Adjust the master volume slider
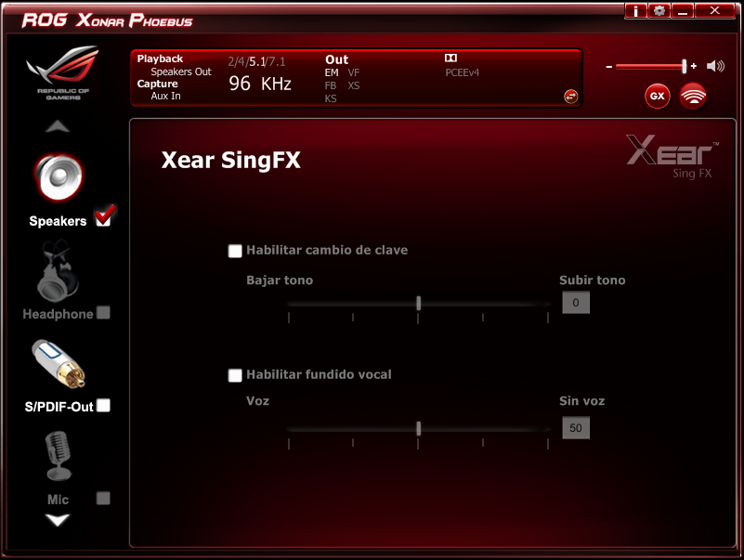The height and width of the screenshot is (560, 744). 650,67
